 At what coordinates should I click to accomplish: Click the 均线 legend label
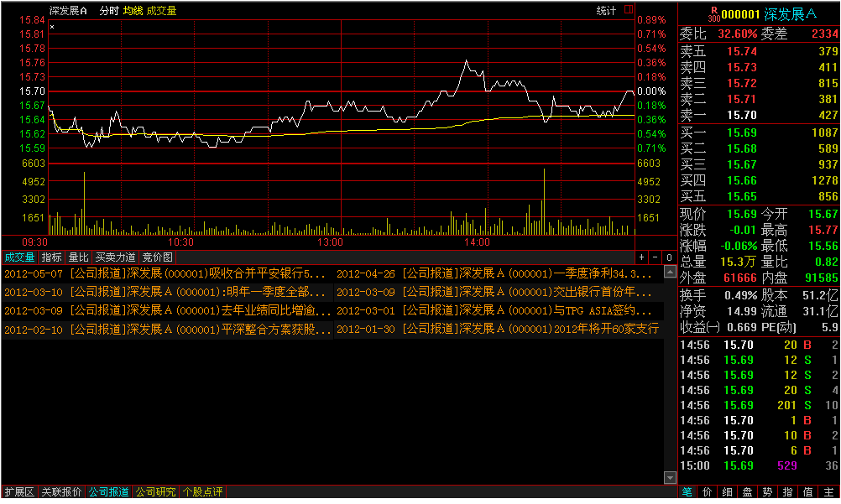[133, 11]
